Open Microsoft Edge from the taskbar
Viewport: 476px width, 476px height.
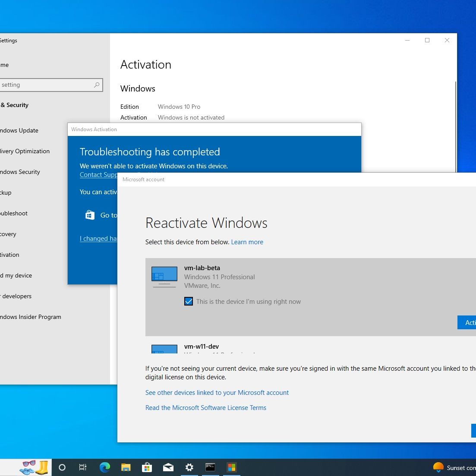pos(104,467)
